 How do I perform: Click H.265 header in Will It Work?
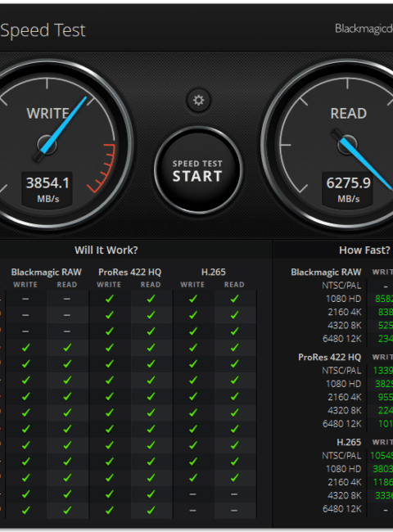(x=213, y=272)
